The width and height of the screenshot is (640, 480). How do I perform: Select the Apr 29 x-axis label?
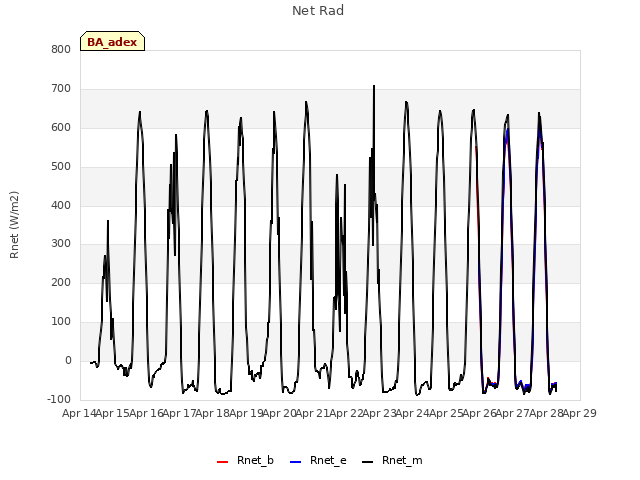coord(580,413)
